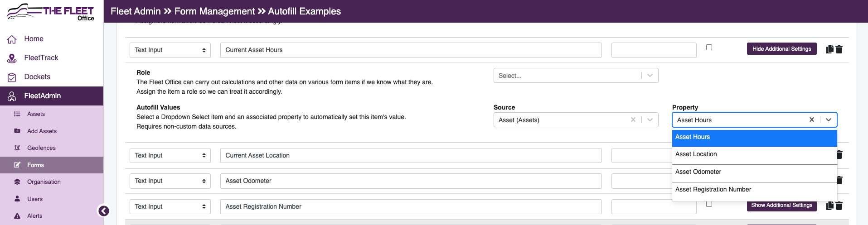Tick the checkbox for Asset Registration Number

tap(709, 204)
